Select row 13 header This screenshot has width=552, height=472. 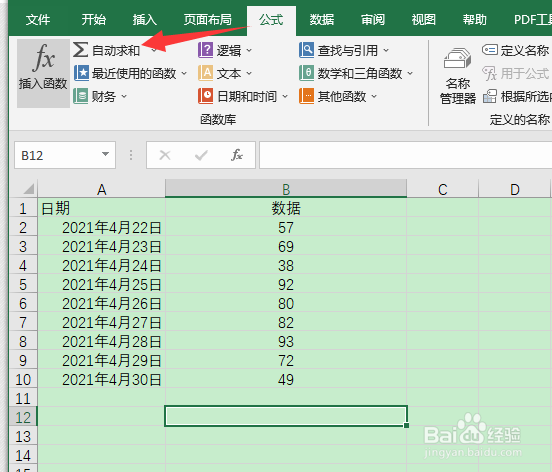pos(23,436)
